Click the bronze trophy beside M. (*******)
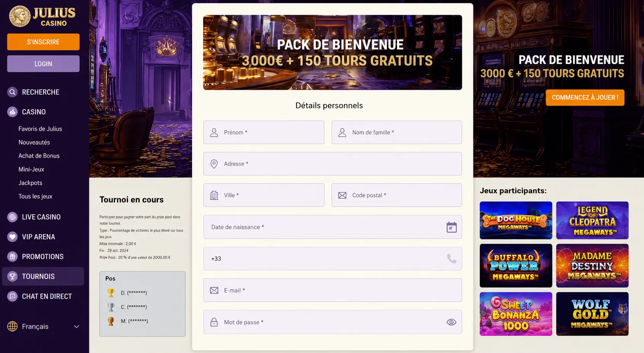This screenshot has width=644, height=353. pyautogui.click(x=111, y=321)
